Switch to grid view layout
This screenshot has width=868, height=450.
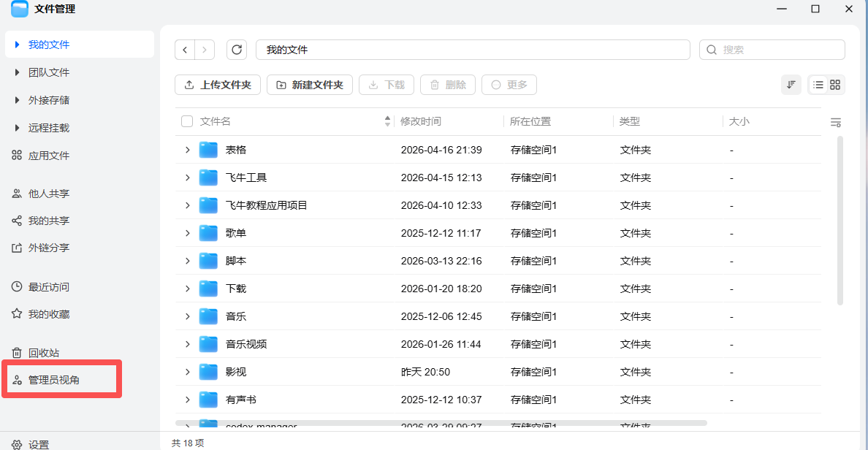coord(835,85)
